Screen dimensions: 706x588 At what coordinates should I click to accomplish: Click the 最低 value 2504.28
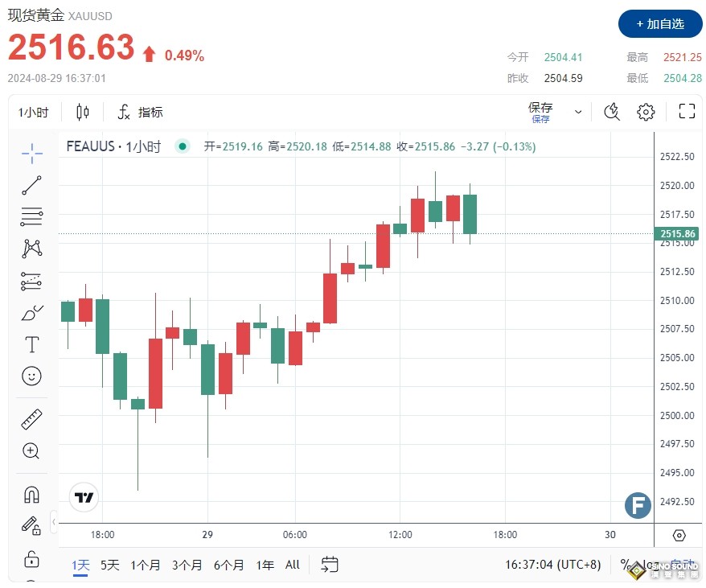(682, 78)
